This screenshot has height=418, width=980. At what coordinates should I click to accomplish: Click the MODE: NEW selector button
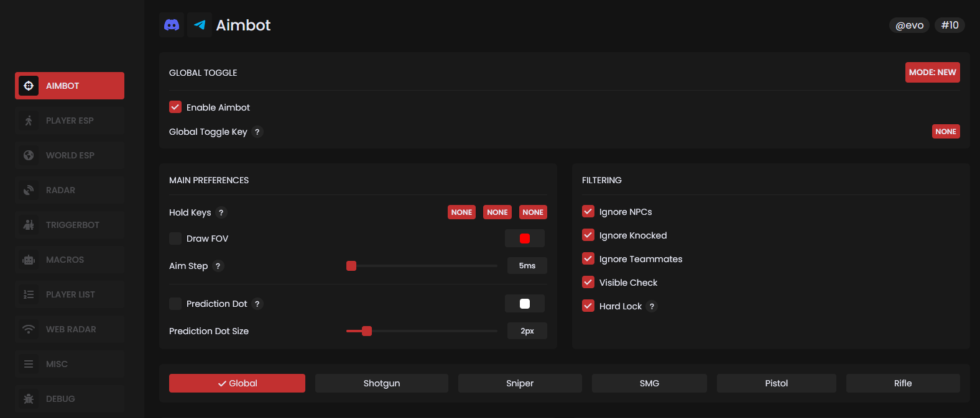932,72
